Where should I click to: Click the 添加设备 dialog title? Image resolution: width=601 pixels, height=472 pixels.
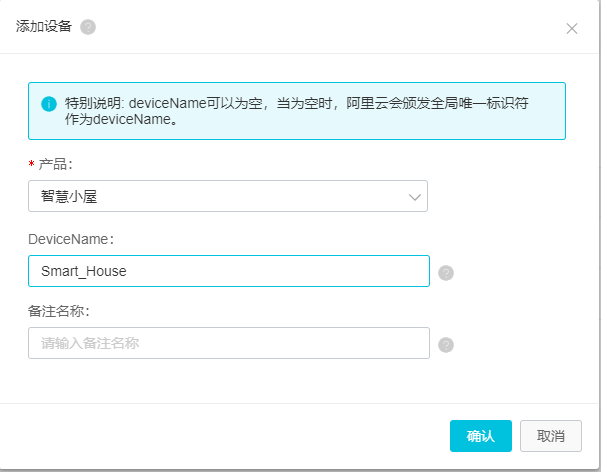43,26
